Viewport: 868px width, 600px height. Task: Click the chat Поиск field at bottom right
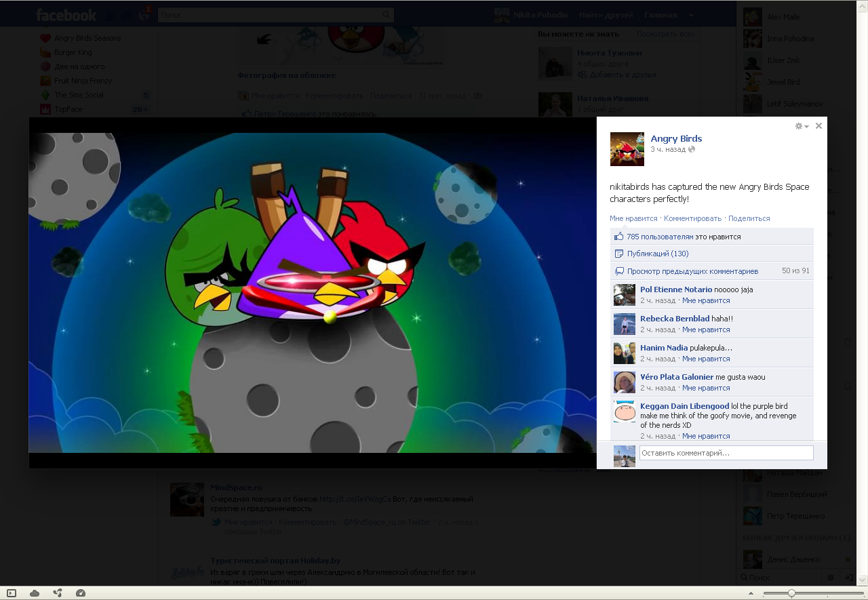780,578
